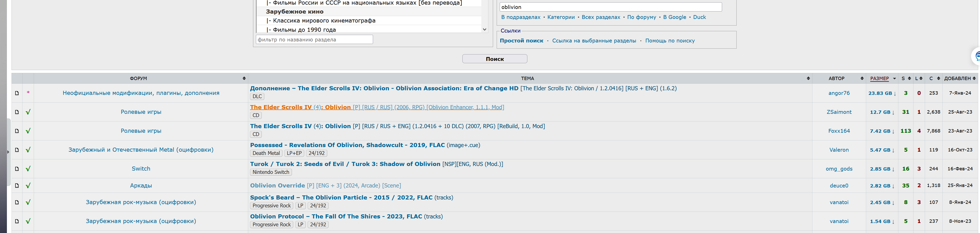Click the approved checkmark in the Valeron row
This screenshot has height=233, width=980.
point(28,150)
